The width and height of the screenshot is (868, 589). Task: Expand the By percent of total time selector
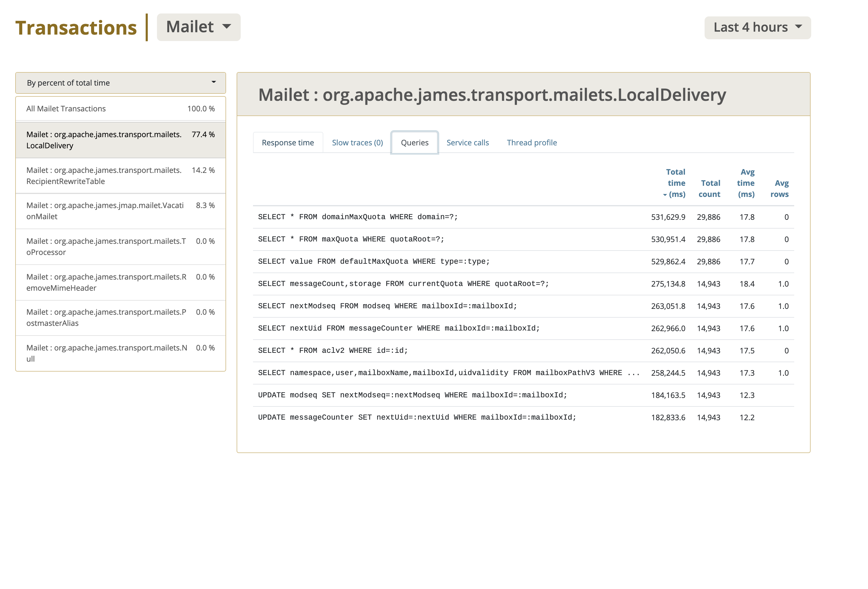click(x=120, y=83)
